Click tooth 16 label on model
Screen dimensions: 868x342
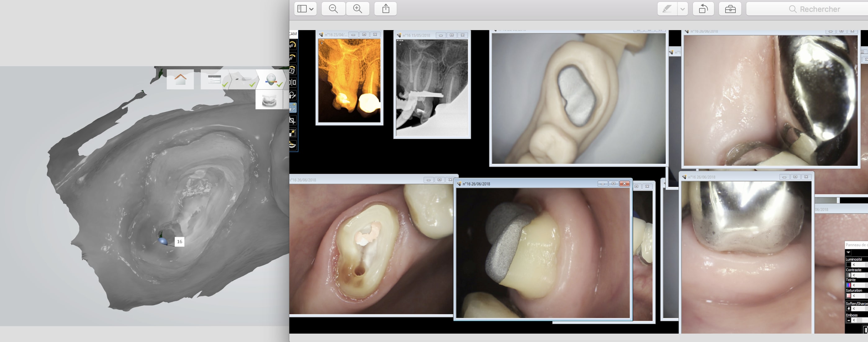179,241
